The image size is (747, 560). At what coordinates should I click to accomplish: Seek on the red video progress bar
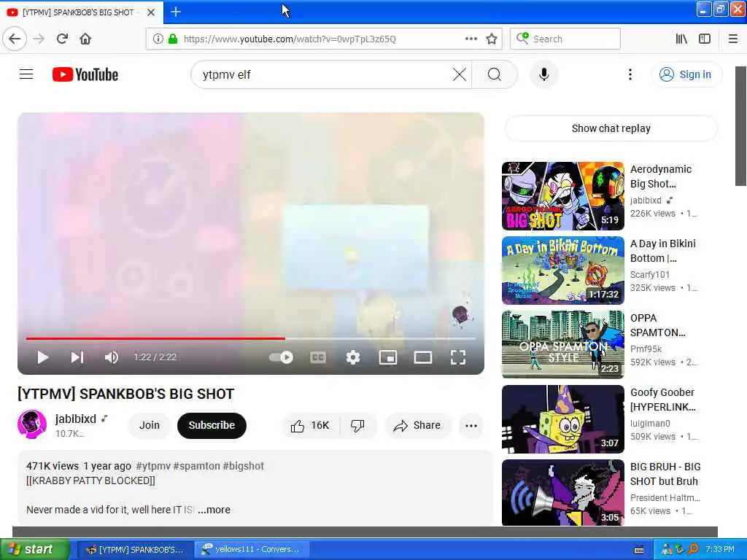coord(251,338)
